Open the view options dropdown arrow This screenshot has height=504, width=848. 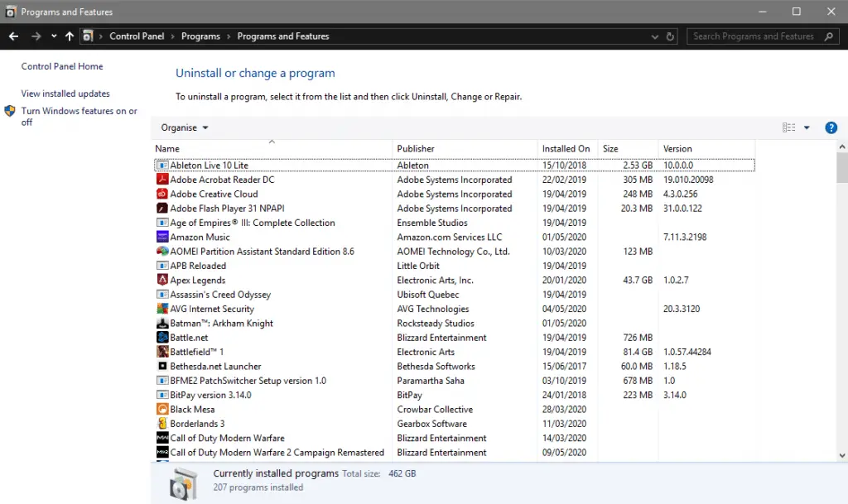(x=807, y=127)
